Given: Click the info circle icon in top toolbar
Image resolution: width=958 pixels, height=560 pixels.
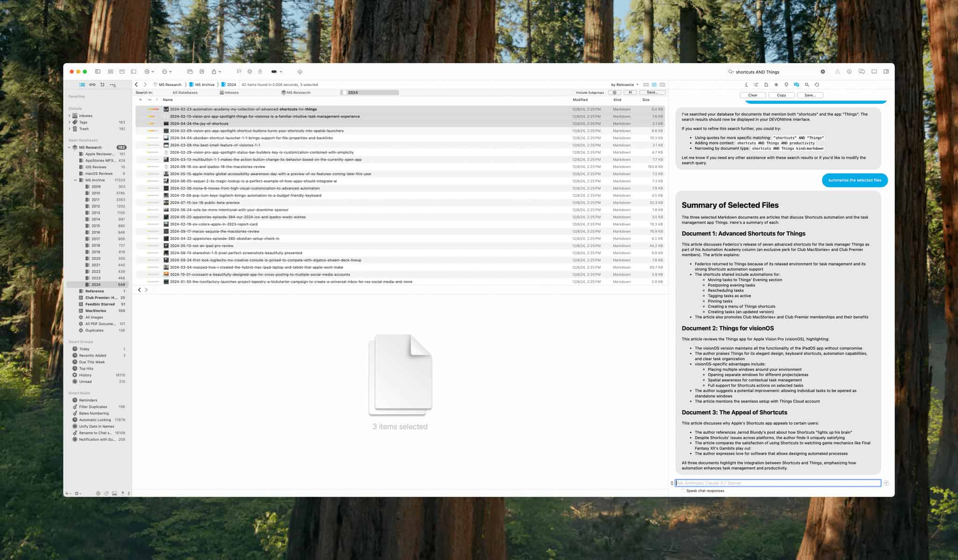Looking at the screenshot, I should (849, 72).
